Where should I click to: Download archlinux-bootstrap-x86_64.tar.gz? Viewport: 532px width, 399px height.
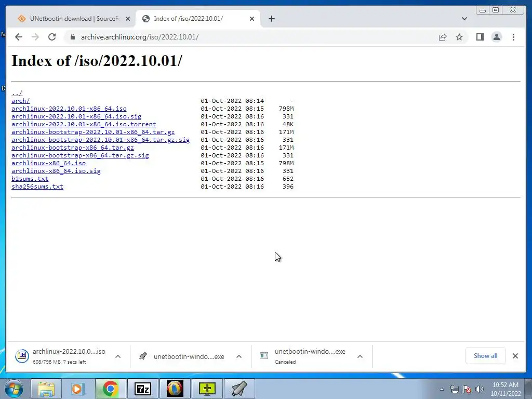[73, 148]
